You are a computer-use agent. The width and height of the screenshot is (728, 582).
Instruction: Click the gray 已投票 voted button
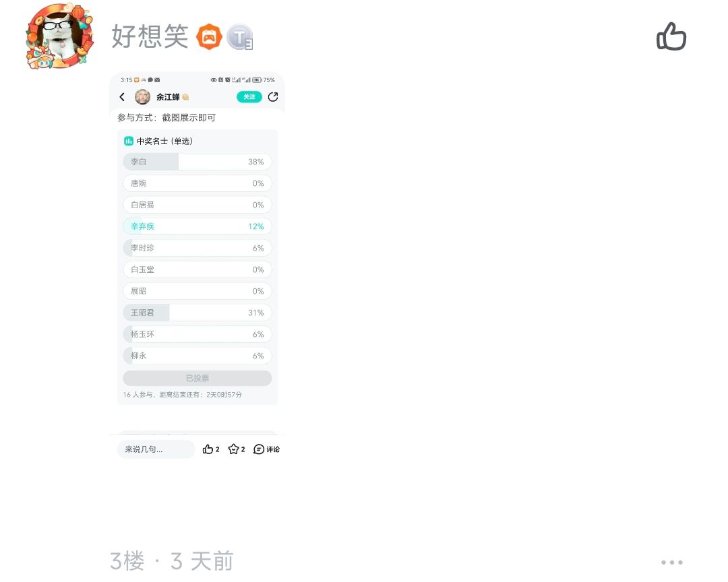pyautogui.click(x=198, y=378)
